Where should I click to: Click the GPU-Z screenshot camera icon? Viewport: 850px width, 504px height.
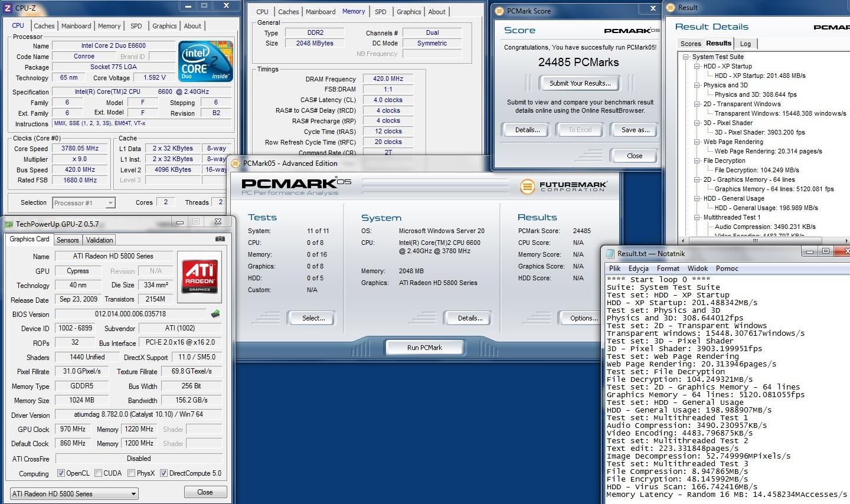pyautogui.click(x=220, y=239)
